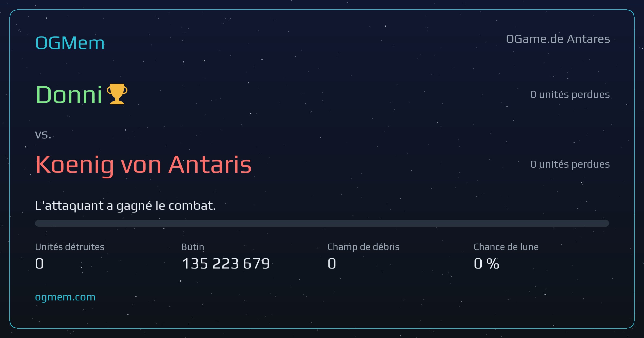The image size is (644, 338).
Task: Select the defender name Koenig von Antaris
Action: 144,165
